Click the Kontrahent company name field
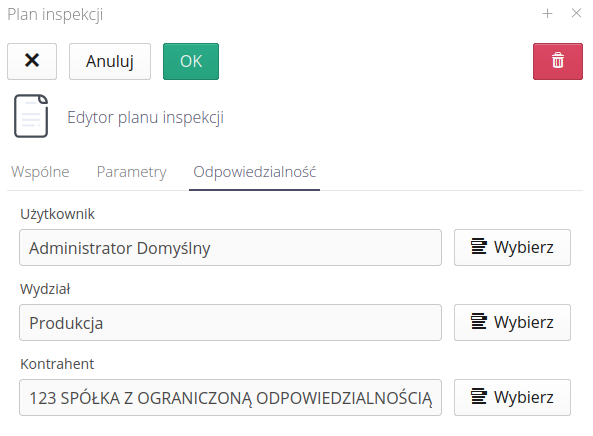The image size is (593, 436). pyautogui.click(x=230, y=397)
